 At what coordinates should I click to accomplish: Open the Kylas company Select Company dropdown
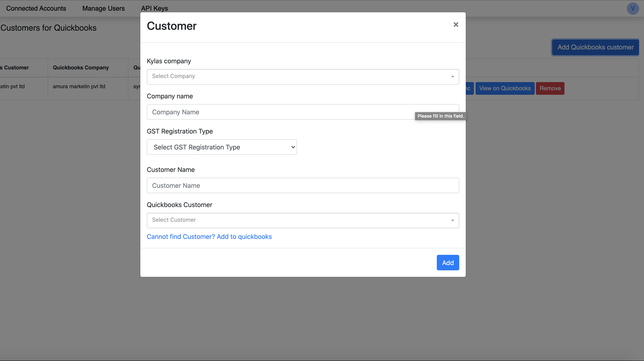pyautogui.click(x=303, y=77)
